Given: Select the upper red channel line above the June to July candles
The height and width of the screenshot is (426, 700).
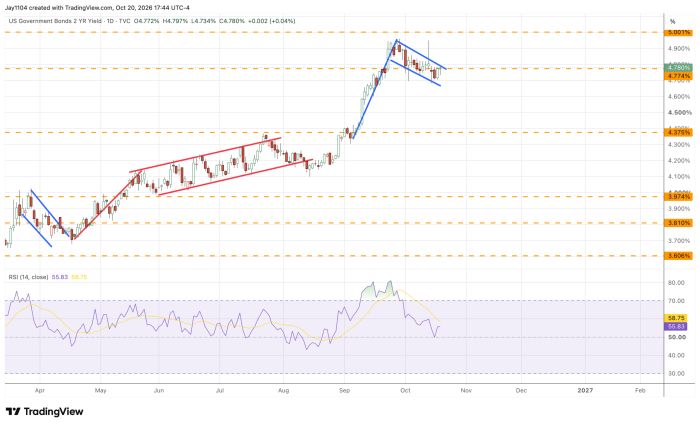Looking at the screenshot, I should tap(205, 155).
